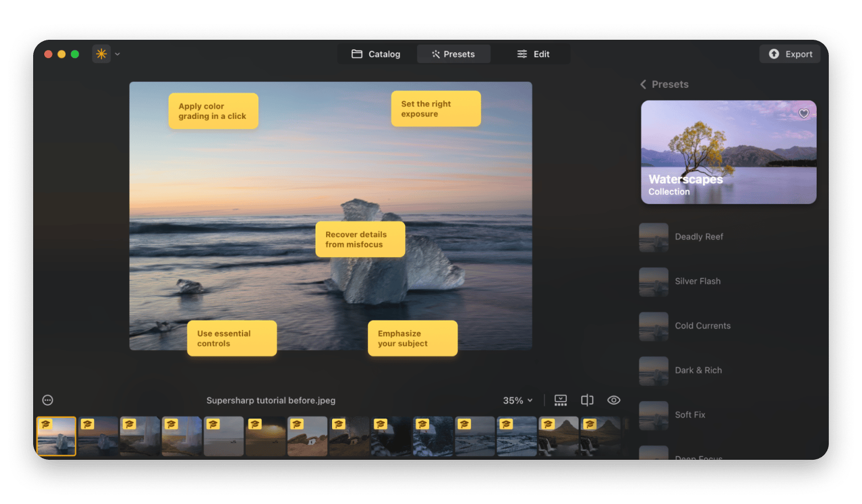Click the upload arrow icon in Export

tap(774, 54)
